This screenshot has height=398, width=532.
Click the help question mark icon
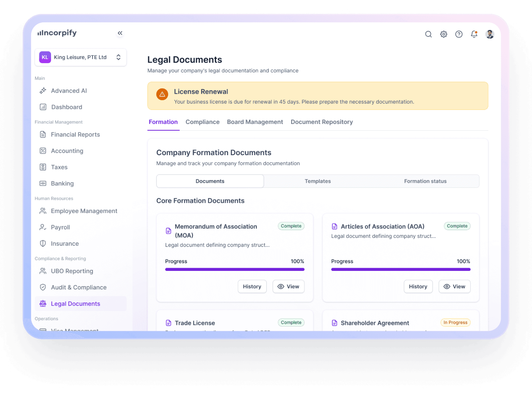(x=459, y=34)
